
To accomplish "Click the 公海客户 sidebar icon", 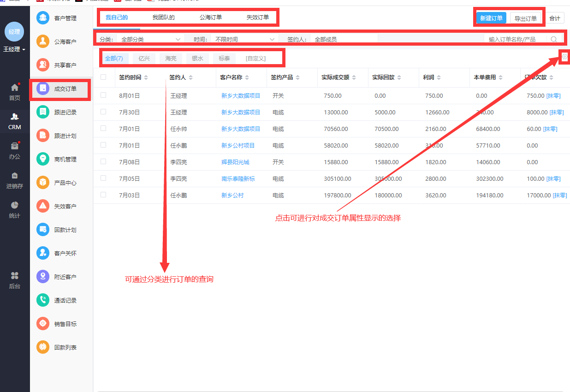I will 43,42.
